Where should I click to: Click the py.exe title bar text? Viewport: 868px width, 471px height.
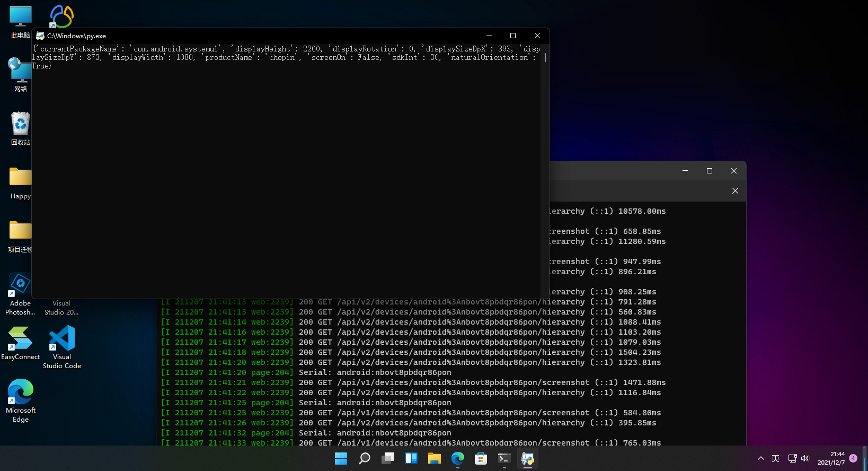click(76, 36)
